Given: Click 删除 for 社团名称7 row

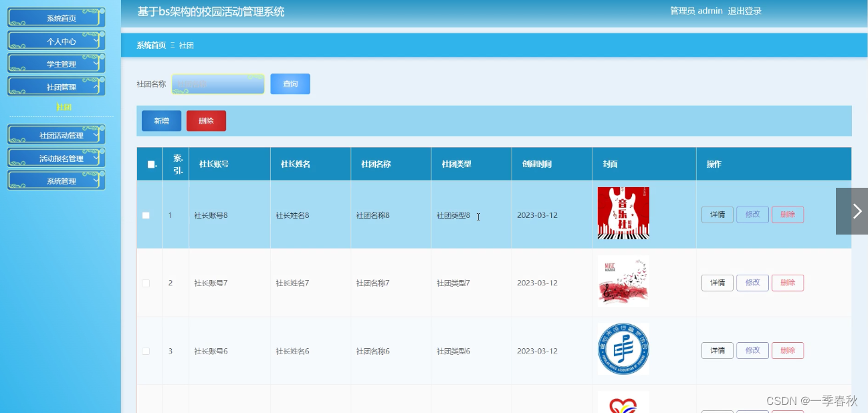Looking at the screenshot, I should [x=788, y=283].
